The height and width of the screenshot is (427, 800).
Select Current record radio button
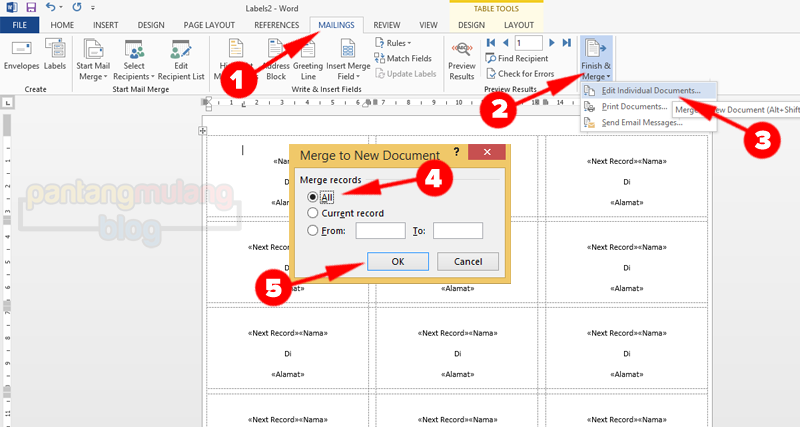[312, 213]
